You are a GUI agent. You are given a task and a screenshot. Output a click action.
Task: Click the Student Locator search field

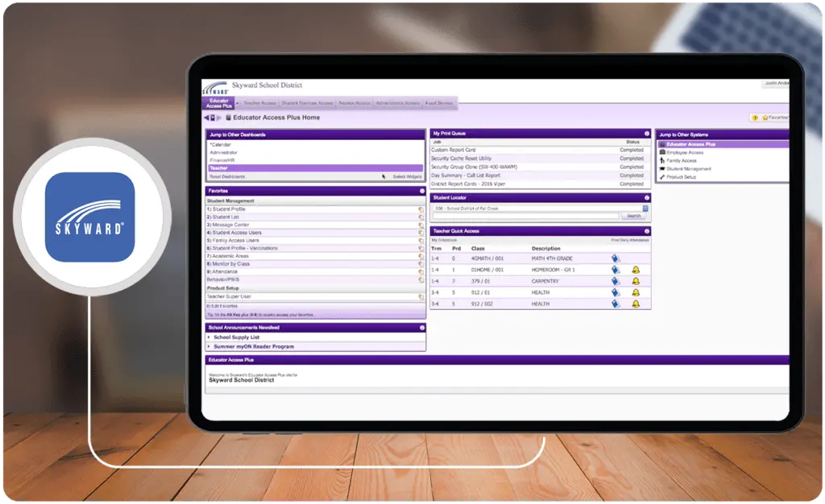[525, 216]
